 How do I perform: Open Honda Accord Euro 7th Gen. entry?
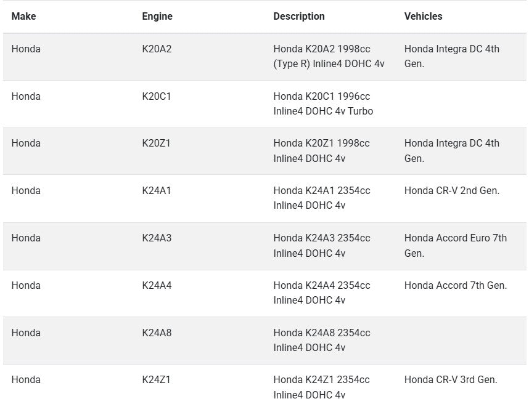click(x=455, y=246)
